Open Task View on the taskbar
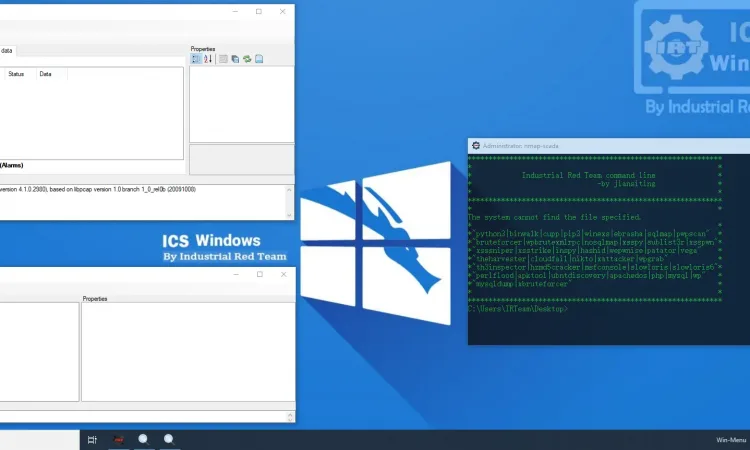Image resolution: width=750 pixels, height=450 pixels. [x=92, y=439]
